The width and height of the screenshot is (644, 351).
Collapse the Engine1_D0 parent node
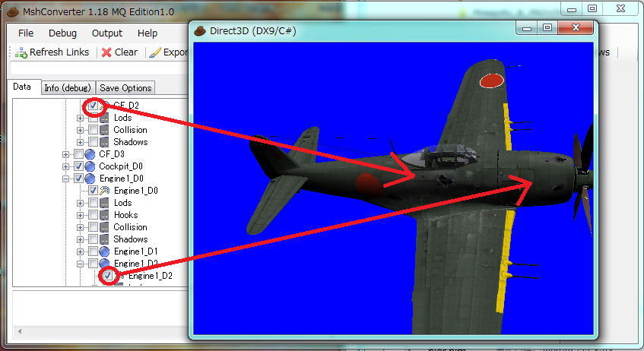(65, 179)
